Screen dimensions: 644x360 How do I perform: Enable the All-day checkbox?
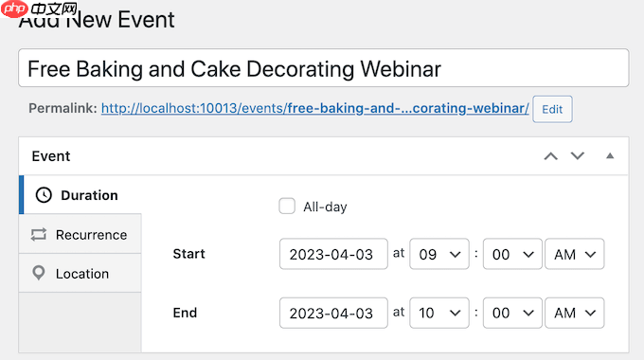pyautogui.click(x=287, y=206)
